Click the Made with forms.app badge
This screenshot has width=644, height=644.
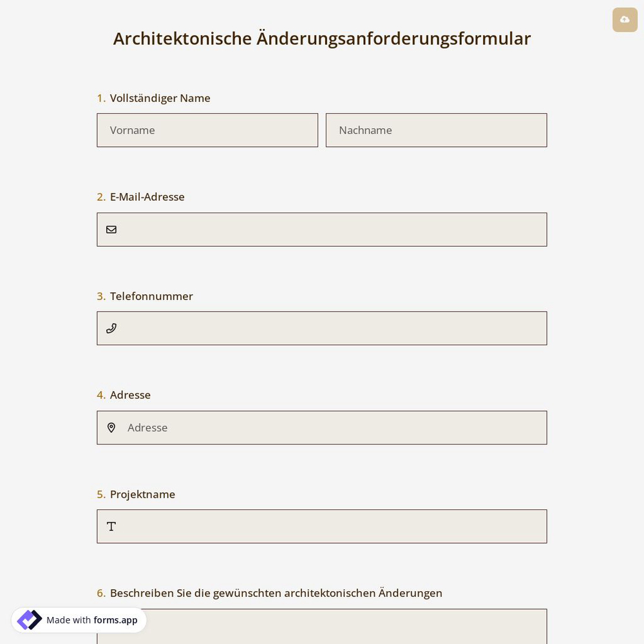coord(79,620)
